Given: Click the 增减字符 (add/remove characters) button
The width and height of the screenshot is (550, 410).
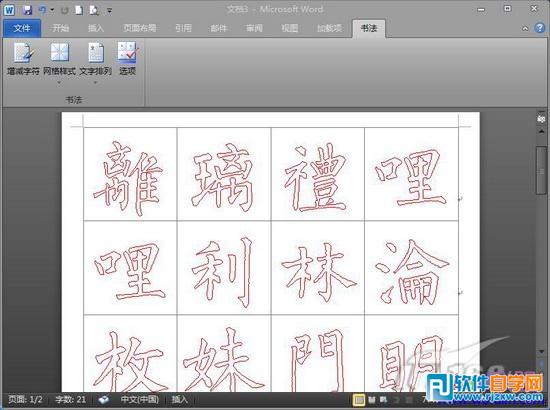Looking at the screenshot, I should point(23,59).
